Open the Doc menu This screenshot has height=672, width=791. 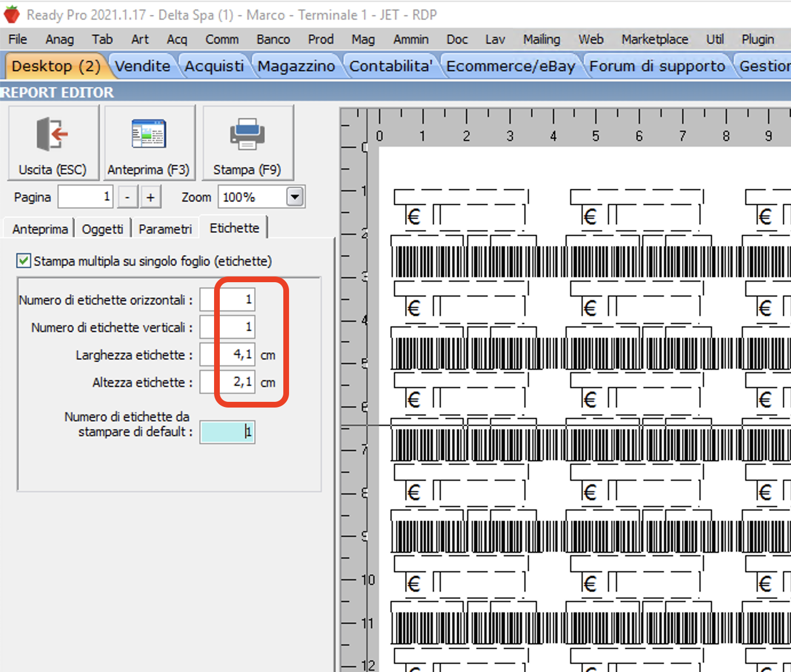[x=457, y=39]
